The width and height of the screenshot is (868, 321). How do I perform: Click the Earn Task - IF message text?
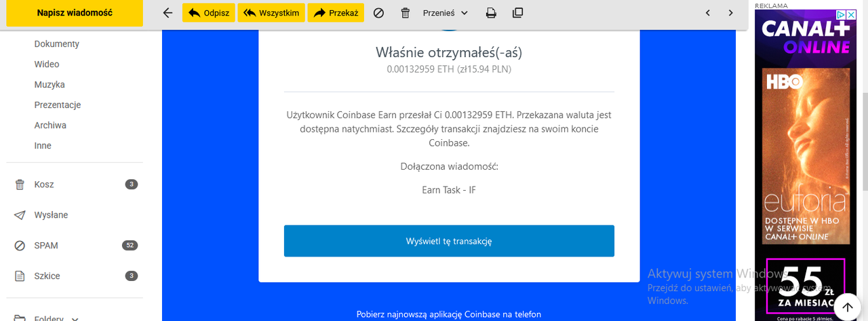click(x=449, y=190)
